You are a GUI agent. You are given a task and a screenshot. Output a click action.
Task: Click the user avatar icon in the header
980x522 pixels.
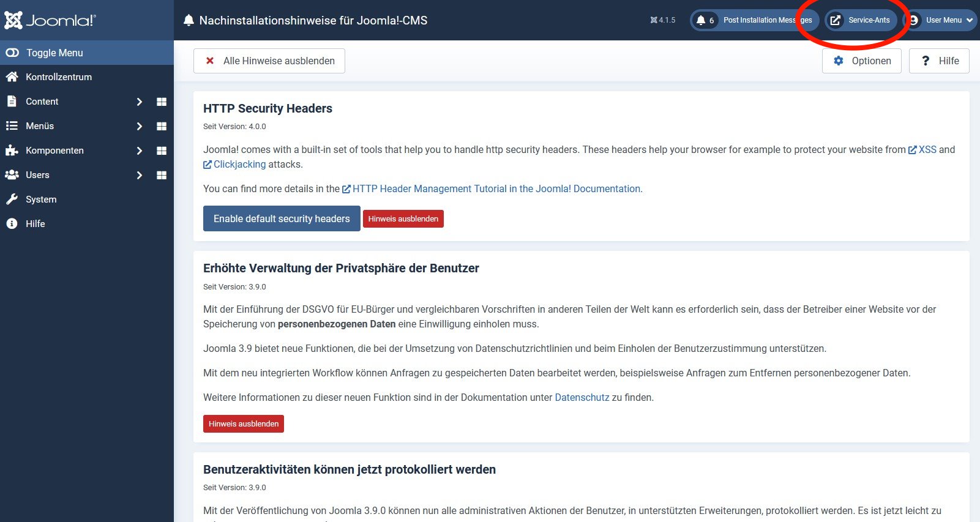point(913,20)
